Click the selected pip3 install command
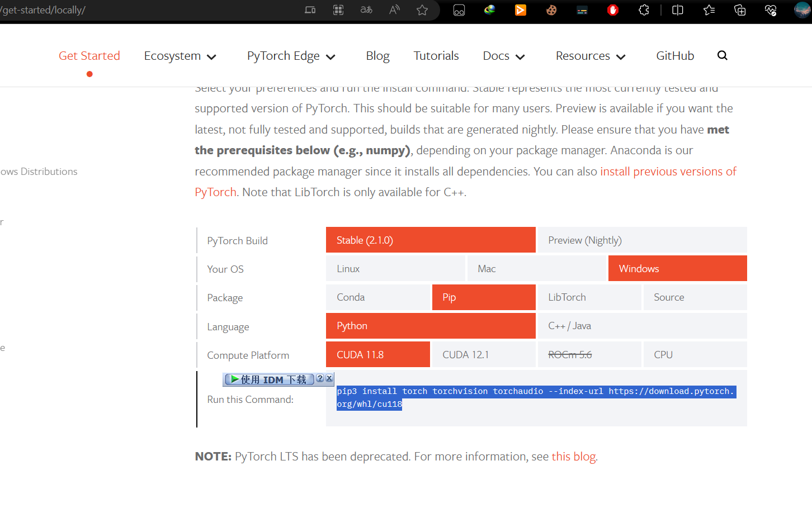 tap(536, 397)
